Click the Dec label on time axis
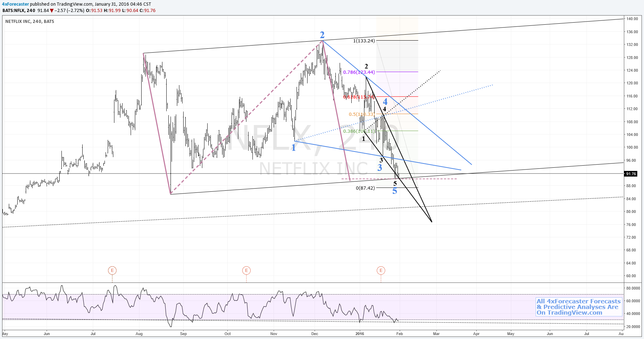 [x=315, y=334]
